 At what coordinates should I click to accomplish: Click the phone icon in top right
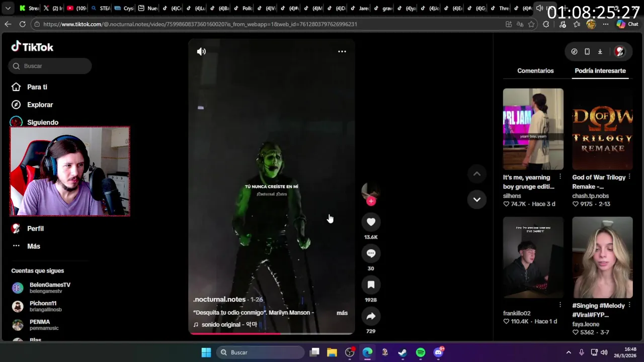587,51
